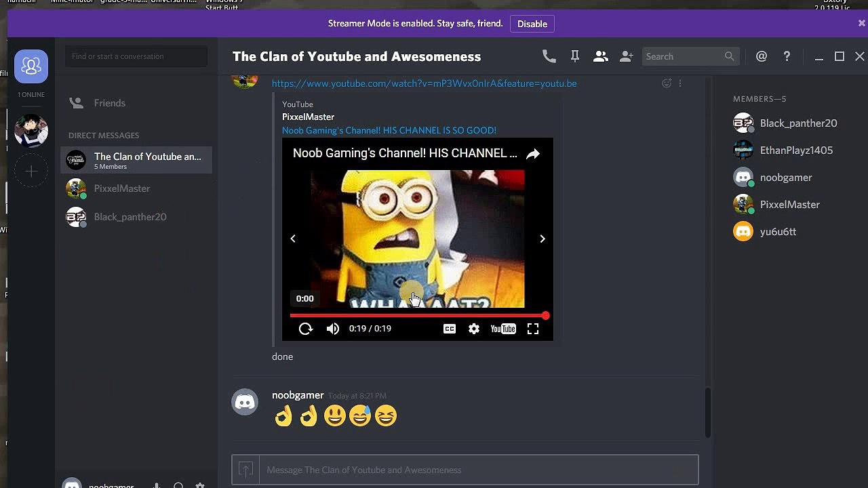Open Black_panther20 direct message
Viewport: 868px width, 488px height.
click(136, 217)
